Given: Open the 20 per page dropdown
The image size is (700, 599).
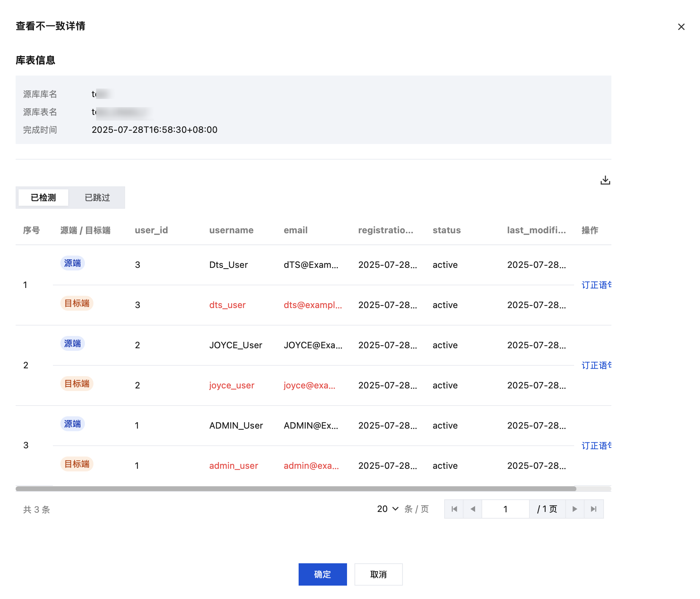Looking at the screenshot, I should [387, 509].
